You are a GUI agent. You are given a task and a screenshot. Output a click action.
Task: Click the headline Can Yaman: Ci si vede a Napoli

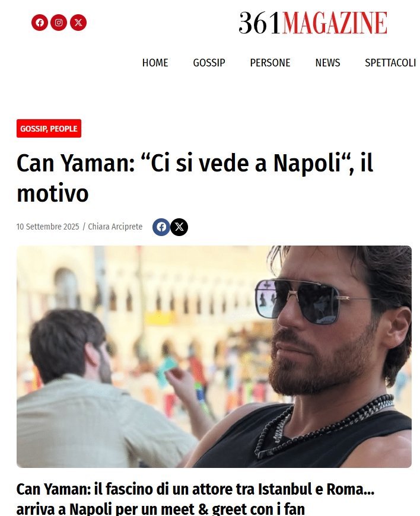click(x=195, y=178)
